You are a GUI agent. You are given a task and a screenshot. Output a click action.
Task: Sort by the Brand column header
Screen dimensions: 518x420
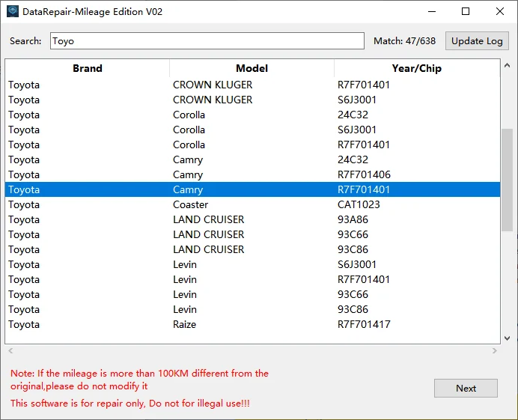pos(88,68)
